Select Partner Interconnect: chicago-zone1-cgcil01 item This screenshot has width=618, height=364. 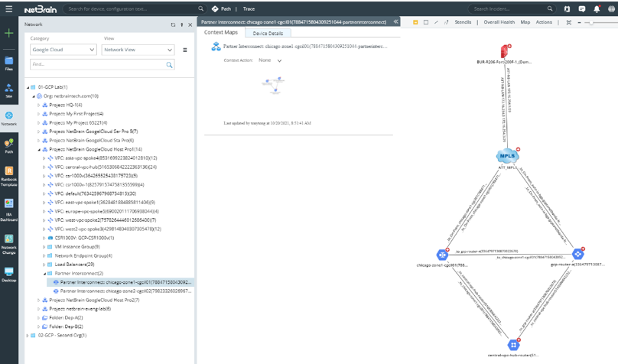(120, 282)
